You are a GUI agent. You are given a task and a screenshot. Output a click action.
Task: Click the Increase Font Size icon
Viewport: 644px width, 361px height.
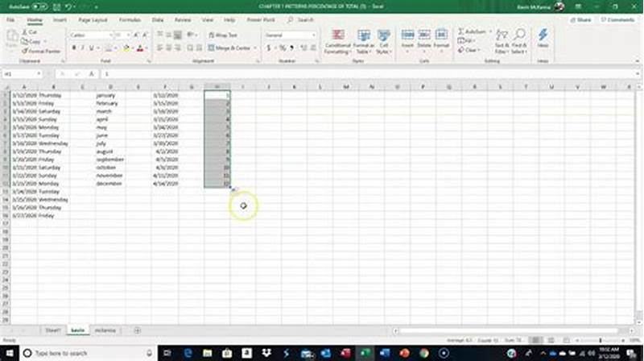coord(136,35)
